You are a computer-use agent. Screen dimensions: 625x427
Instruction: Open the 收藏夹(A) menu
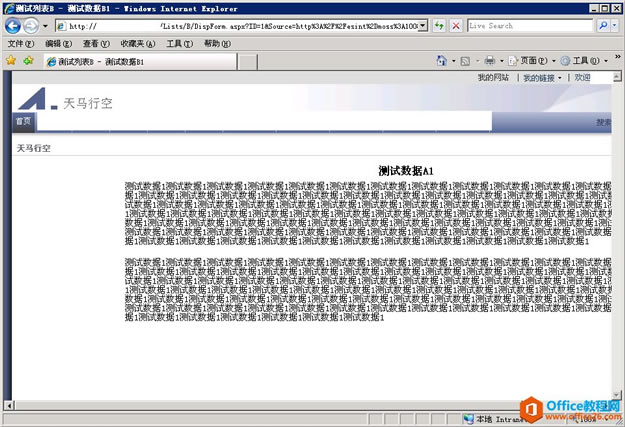click(138, 44)
